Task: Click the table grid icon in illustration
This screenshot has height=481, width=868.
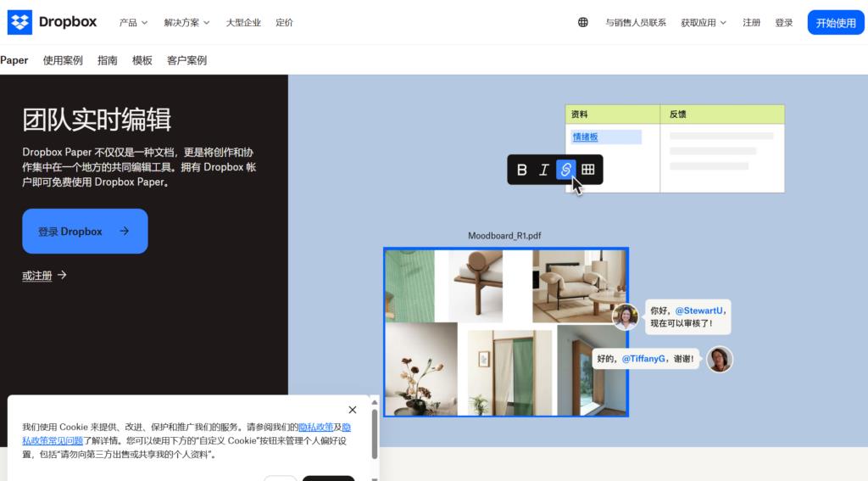Action: pyautogui.click(x=588, y=170)
